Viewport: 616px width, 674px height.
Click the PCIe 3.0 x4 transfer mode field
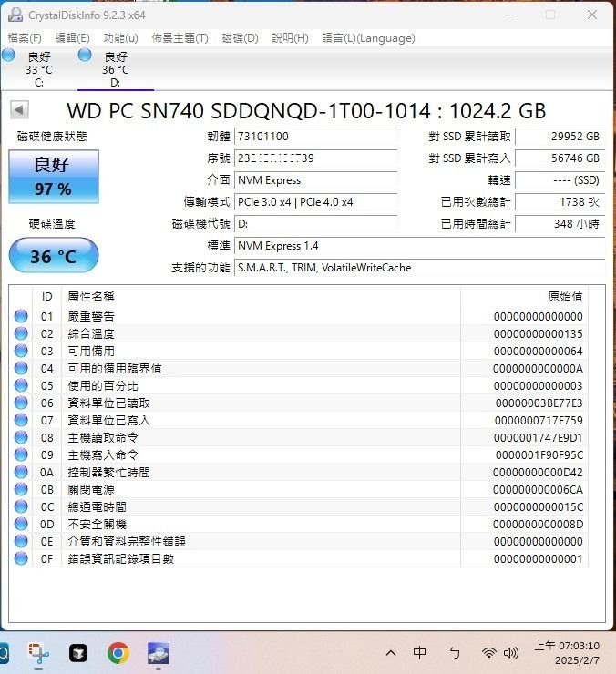315,202
